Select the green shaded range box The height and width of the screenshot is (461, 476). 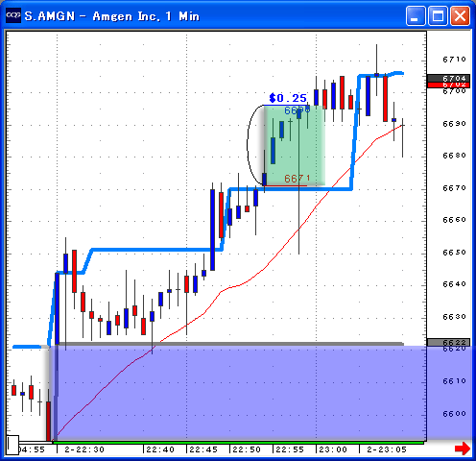[x=295, y=145]
